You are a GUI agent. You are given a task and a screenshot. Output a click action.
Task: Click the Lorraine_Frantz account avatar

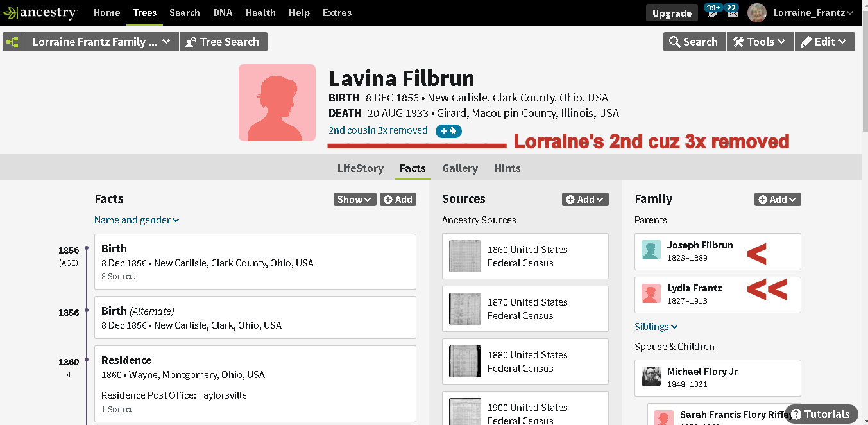point(757,13)
